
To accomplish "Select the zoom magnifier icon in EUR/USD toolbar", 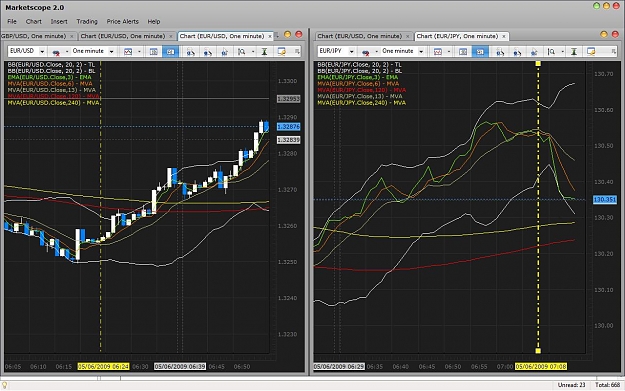I will coord(242,52).
